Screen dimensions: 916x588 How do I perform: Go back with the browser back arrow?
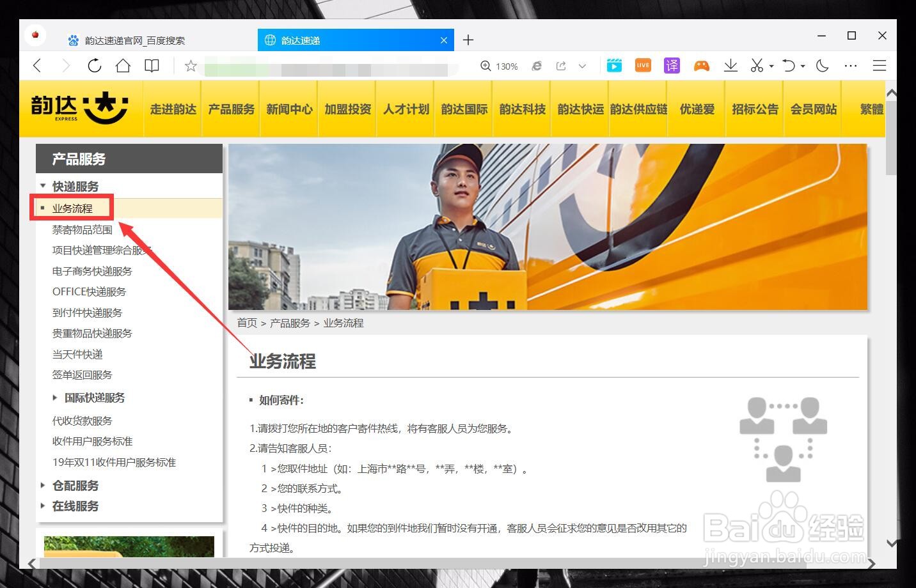pyautogui.click(x=37, y=66)
